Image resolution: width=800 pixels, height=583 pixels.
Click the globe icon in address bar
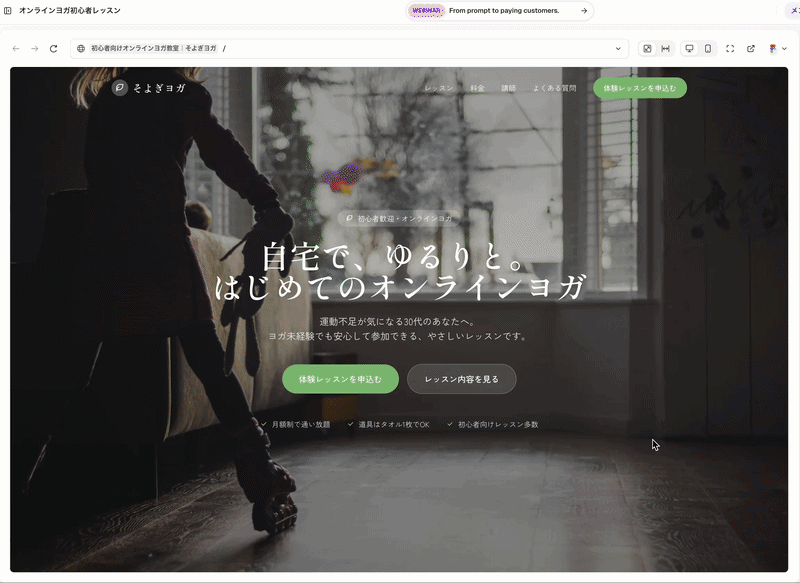click(x=81, y=48)
